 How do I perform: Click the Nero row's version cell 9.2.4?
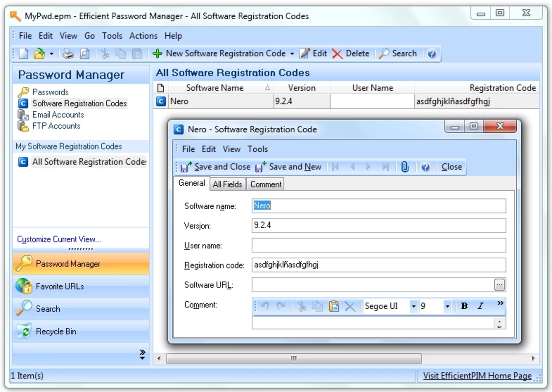coord(302,101)
